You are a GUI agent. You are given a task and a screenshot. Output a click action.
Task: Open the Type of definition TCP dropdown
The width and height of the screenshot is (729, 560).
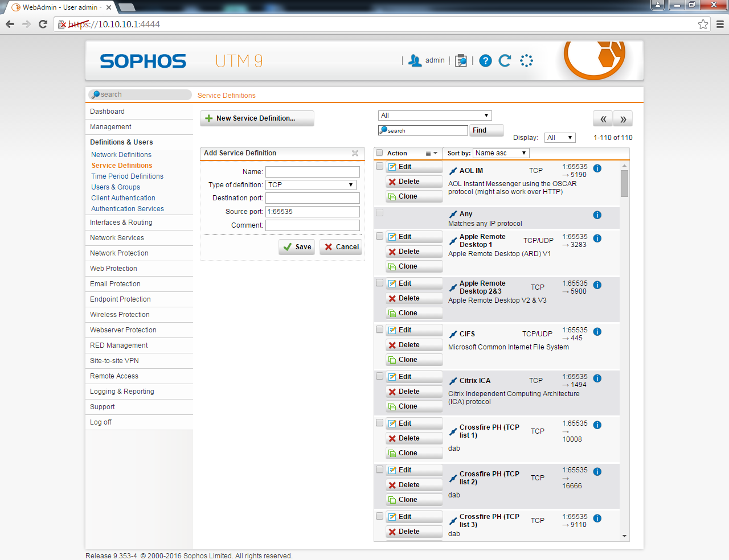(311, 185)
